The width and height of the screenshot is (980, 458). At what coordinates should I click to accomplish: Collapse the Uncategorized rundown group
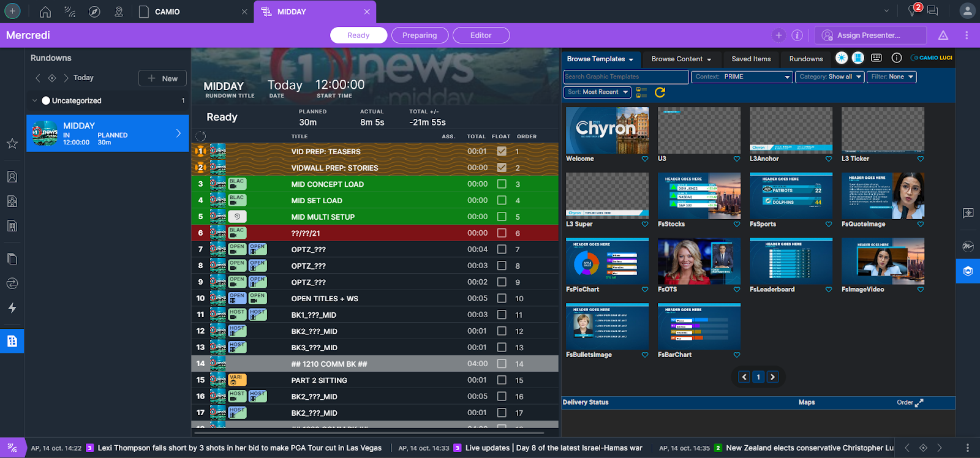coord(34,100)
